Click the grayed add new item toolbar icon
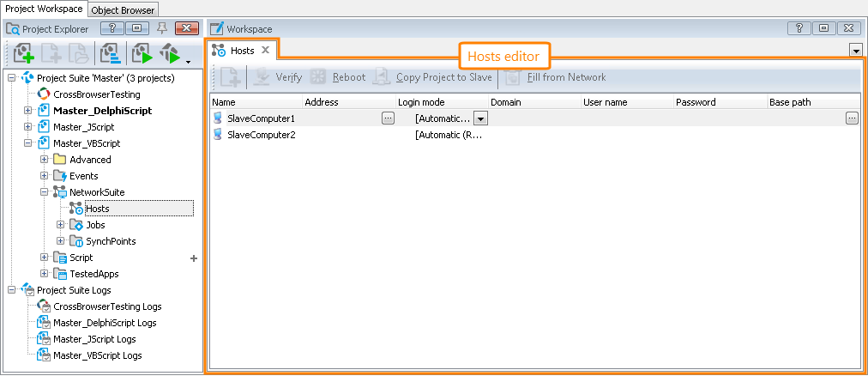Viewport: 868px width, 376px height. 51,54
